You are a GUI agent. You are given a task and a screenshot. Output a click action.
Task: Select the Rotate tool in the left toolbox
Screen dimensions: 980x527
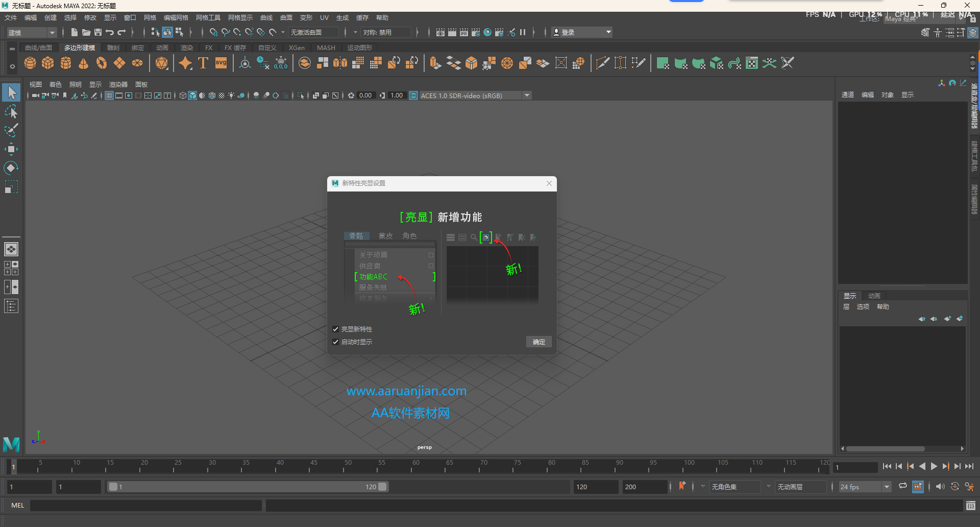11,168
